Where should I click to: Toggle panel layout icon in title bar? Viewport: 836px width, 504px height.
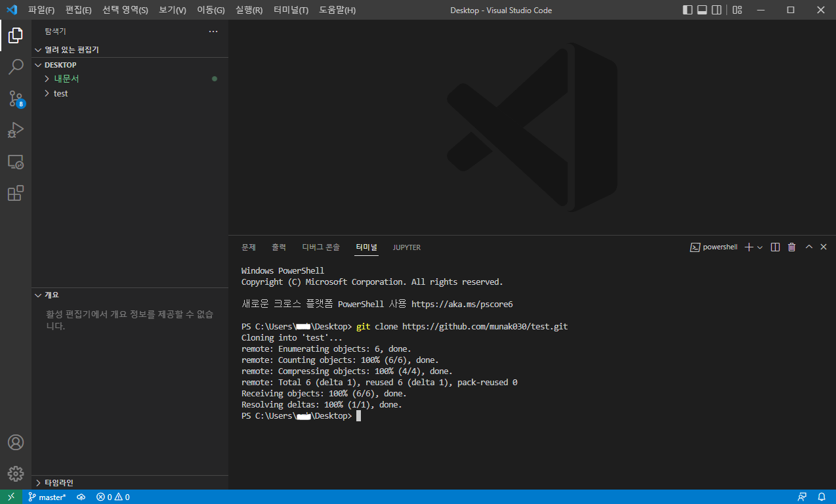[x=702, y=10]
